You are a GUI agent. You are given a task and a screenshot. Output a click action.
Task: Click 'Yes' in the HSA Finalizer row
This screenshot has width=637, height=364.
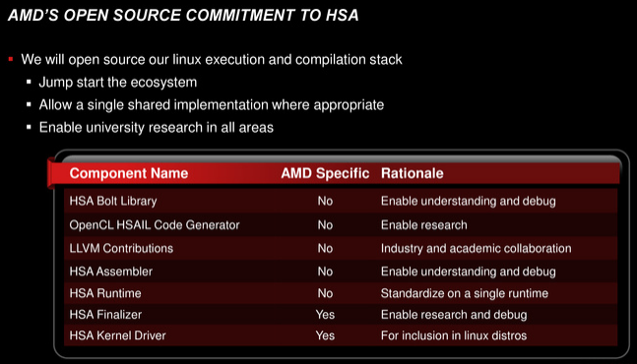[325, 315]
